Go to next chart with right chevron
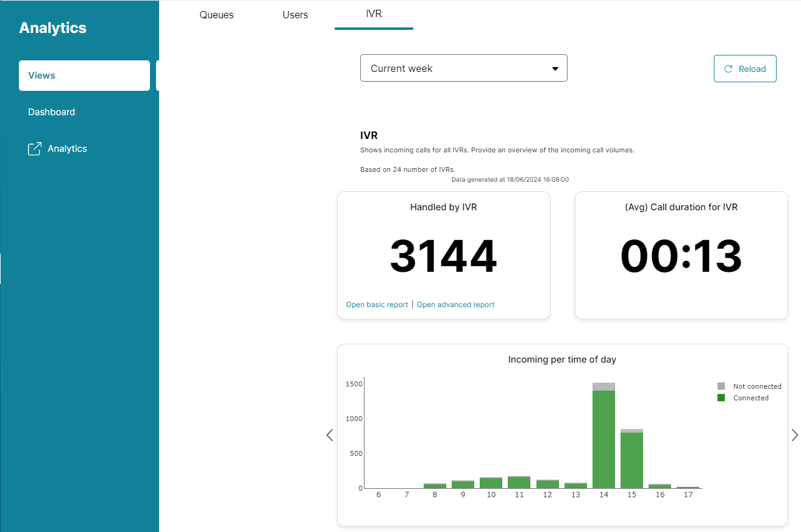This screenshot has height=532, width=801. [x=794, y=435]
